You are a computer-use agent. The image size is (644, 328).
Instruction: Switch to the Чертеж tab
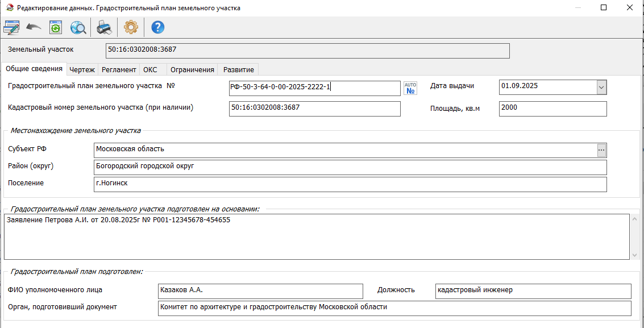[x=82, y=70]
